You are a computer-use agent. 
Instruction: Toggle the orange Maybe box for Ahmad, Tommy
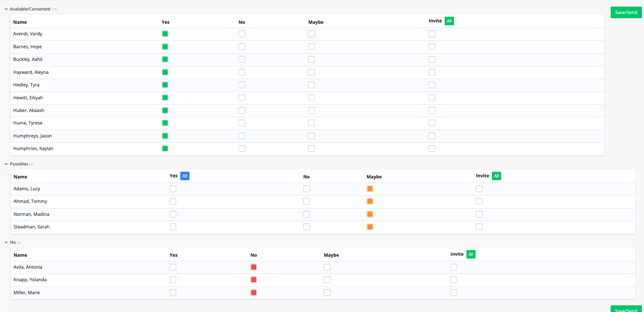tap(370, 201)
